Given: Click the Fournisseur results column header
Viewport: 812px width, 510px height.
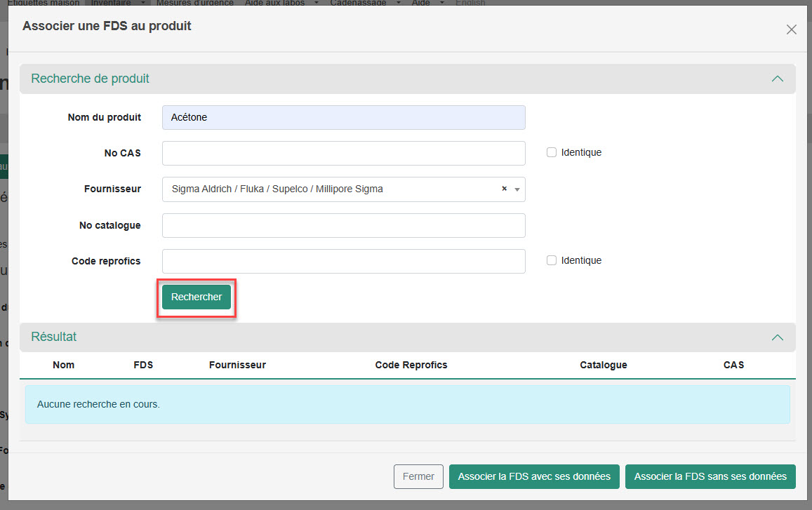Looking at the screenshot, I should [x=237, y=365].
